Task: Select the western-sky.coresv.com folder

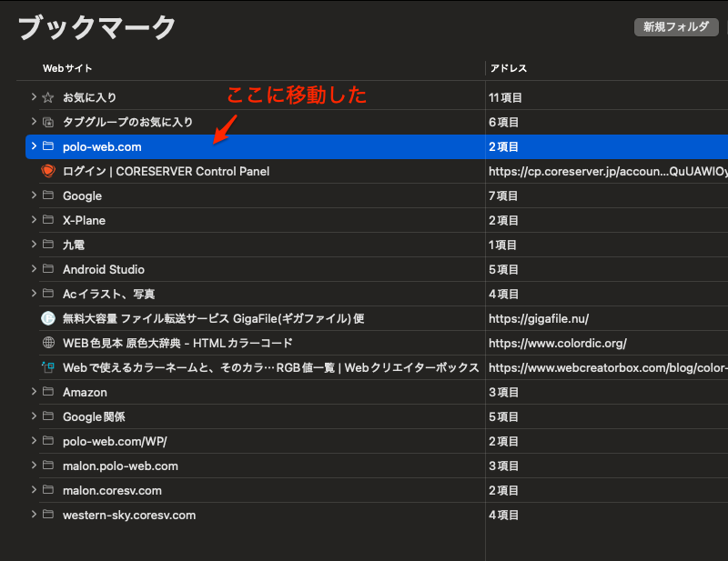Action: (128, 515)
